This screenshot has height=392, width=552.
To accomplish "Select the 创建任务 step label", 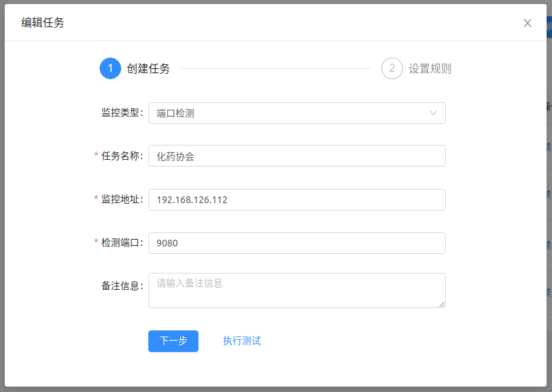I will [148, 68].
